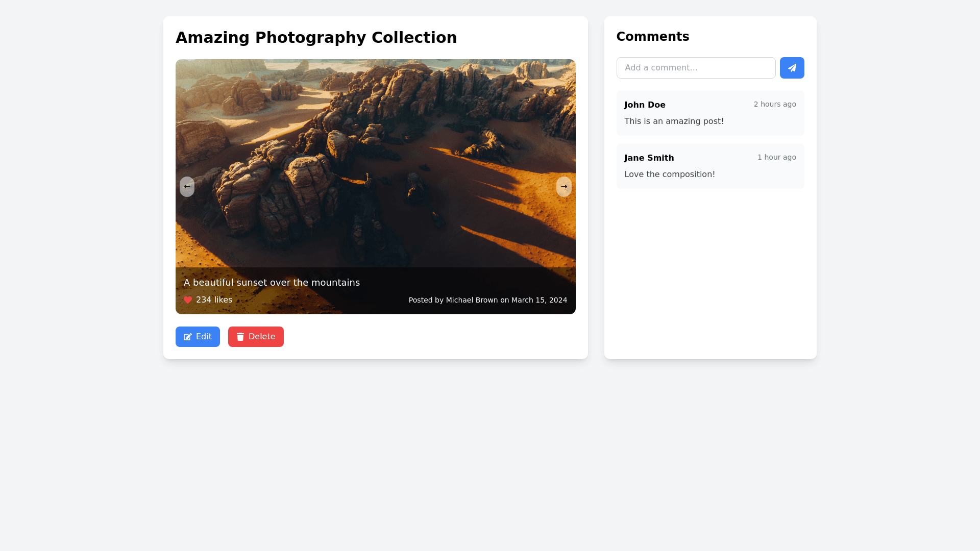Click the '1 hour ago' timestamp

776,157
